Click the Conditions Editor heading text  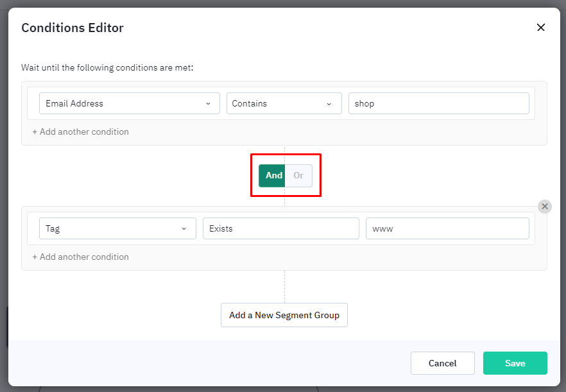[73, 28]
